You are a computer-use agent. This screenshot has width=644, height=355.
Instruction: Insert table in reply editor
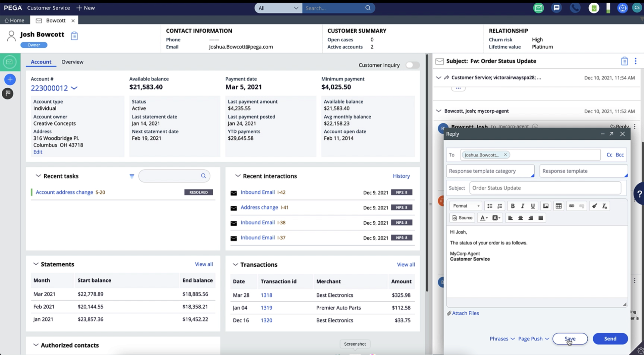pos(558,206)
